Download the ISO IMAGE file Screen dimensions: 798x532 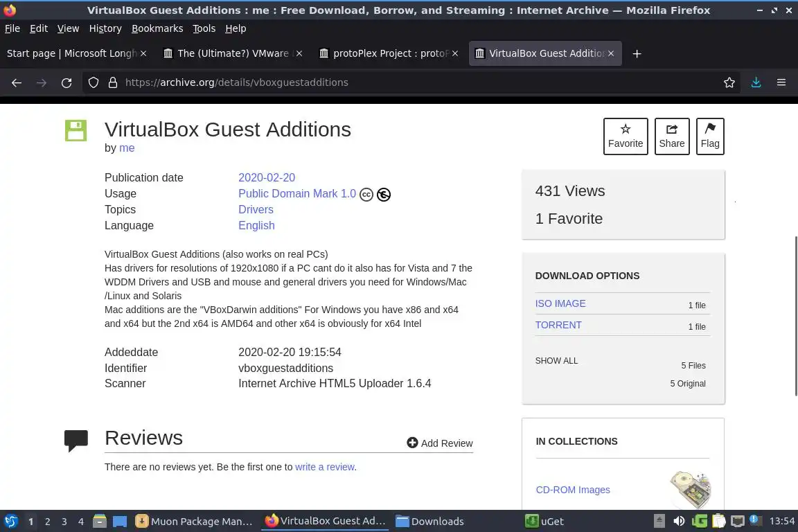coord(560,303)
